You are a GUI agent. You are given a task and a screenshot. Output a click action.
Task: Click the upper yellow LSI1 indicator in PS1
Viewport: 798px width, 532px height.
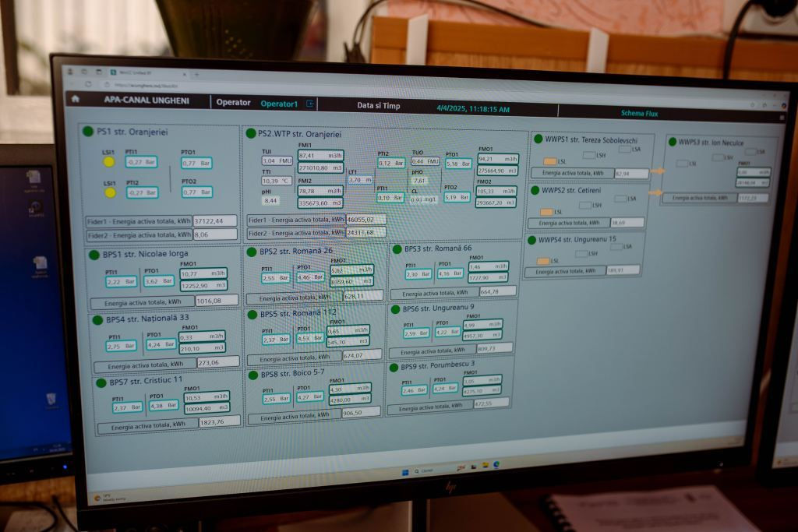(x=109, y=161)
